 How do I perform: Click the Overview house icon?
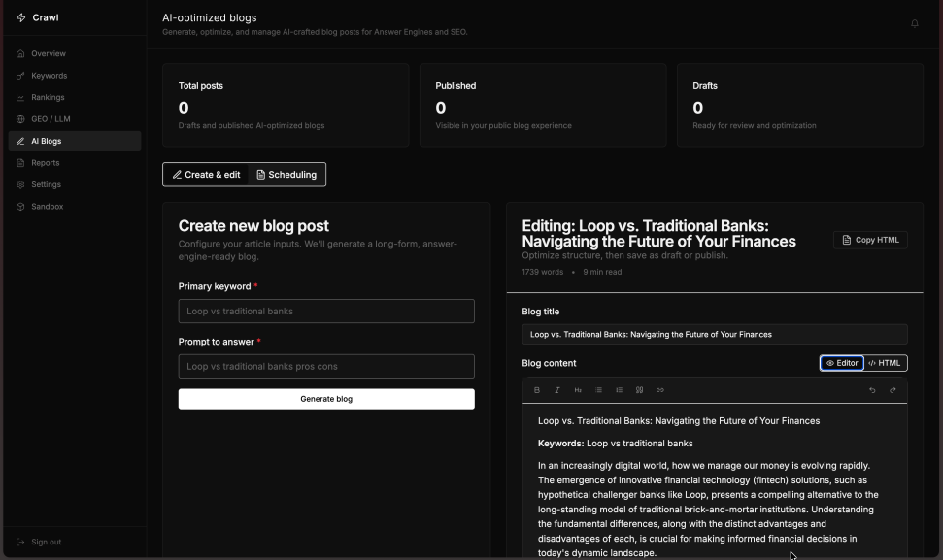point(20,53)
